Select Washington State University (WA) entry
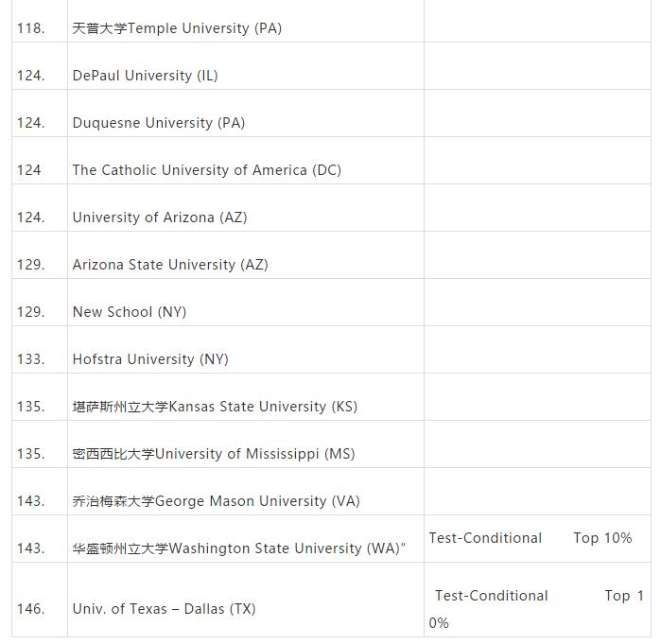The height and width of the screenshot is (644, 661). pyautogui.click(x=238, y=548)
